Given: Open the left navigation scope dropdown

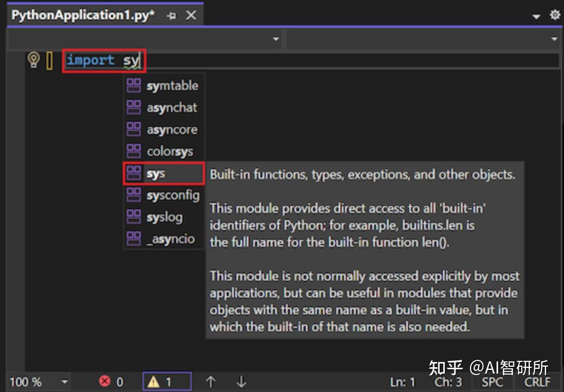Looking at the screenshot, I should (x=276, y=39).
